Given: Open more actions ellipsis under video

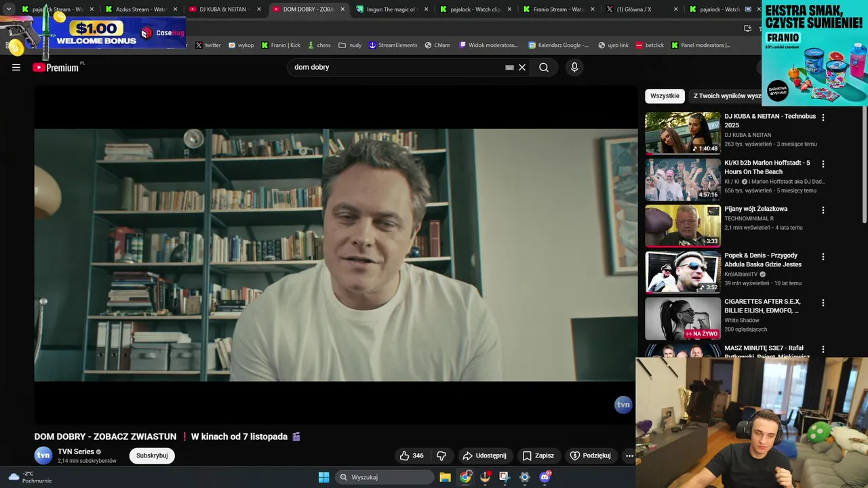Looking at the screenshot, I should (629, 455).
